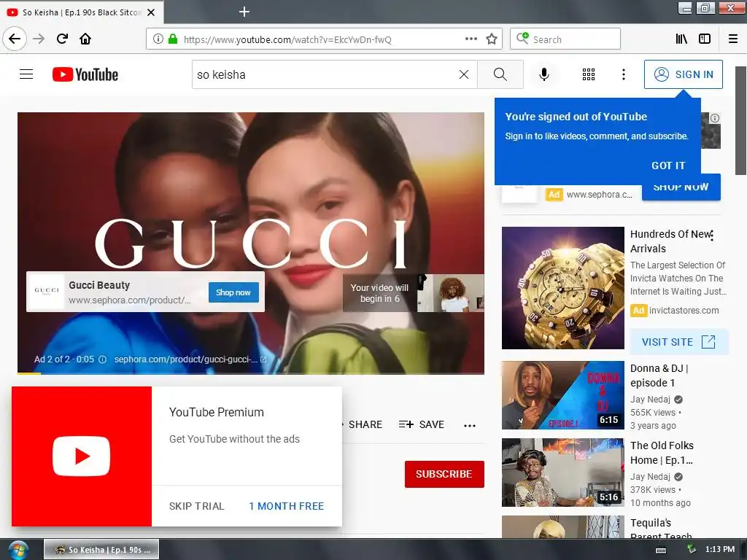747x560 pixels.
Task: Open the browser home page icon
Action: tap(85, 39)
